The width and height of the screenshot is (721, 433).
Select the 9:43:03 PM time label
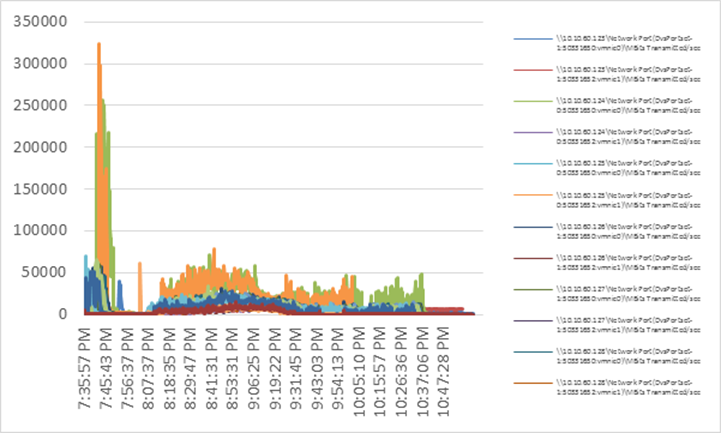click(x=317, y=368)
